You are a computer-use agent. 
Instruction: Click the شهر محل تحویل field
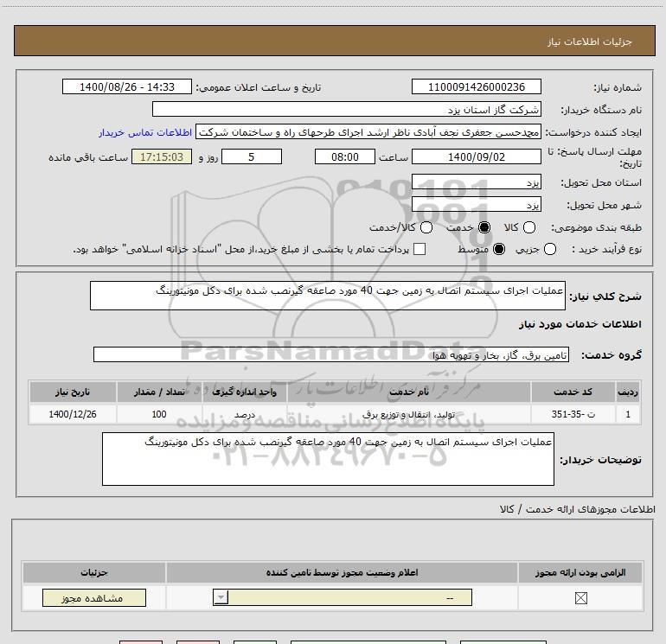click(x=476, y=205)
